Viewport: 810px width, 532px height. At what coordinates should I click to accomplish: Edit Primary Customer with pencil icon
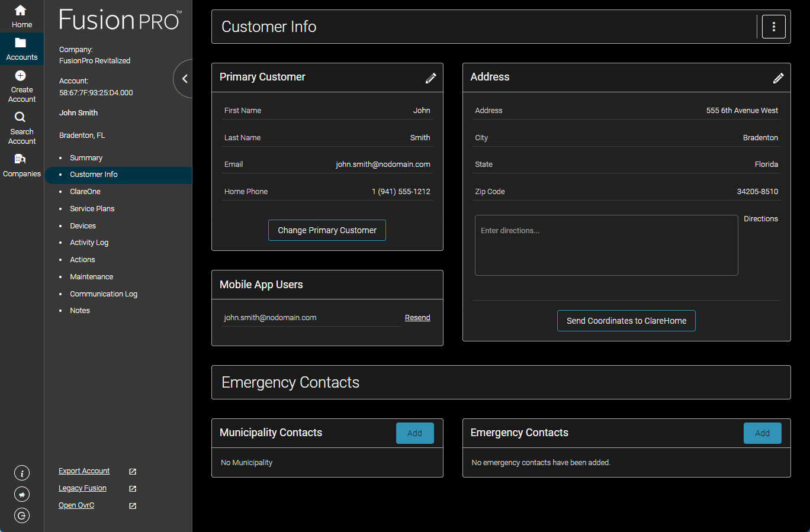tap(431, 78)
